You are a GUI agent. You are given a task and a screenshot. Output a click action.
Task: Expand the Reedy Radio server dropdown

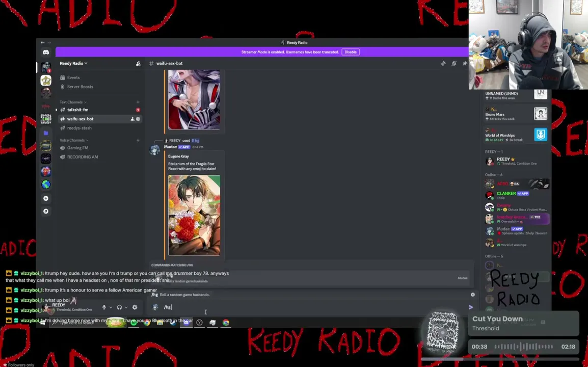(73, 63)
